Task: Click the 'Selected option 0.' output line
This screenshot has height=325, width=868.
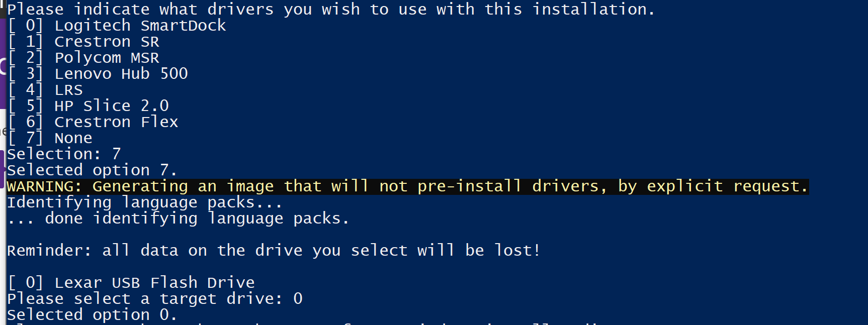Action: (x=92, y=315)
